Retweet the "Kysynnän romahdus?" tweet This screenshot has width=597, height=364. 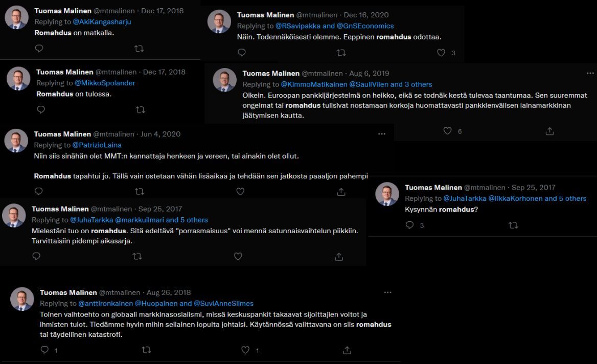point(514,225)
